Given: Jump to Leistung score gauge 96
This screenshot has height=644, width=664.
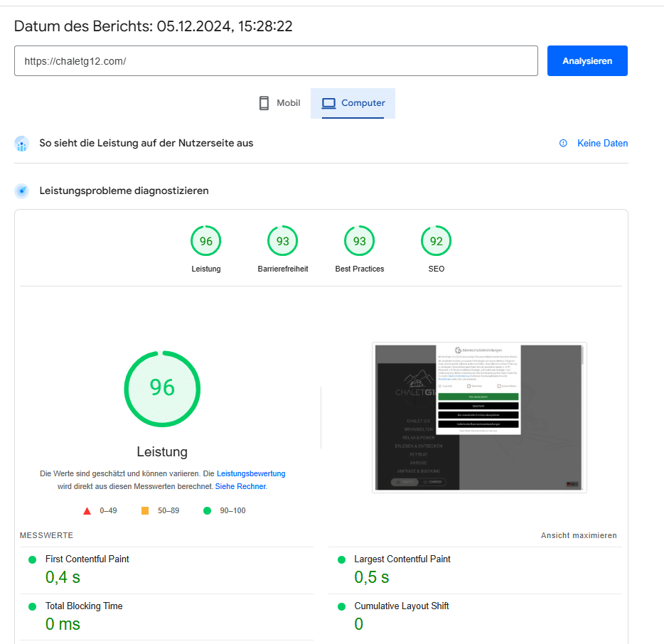Looking at the screenshot, I should [x=205, y=241].
